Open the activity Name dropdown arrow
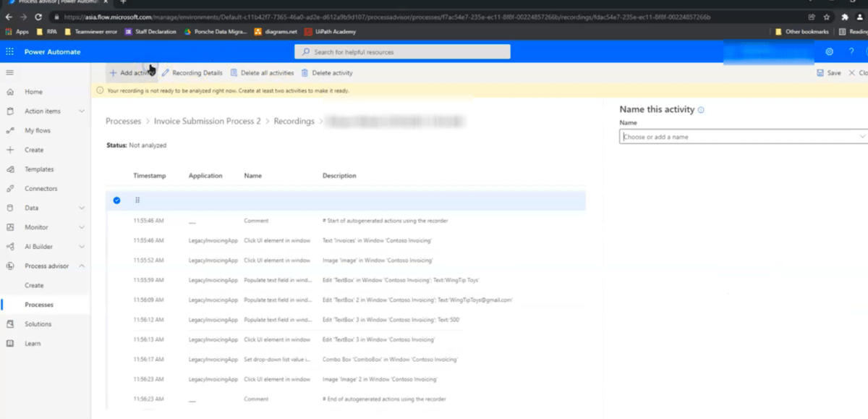This screenshot has width=868, height=419. (x=862, y=136)
